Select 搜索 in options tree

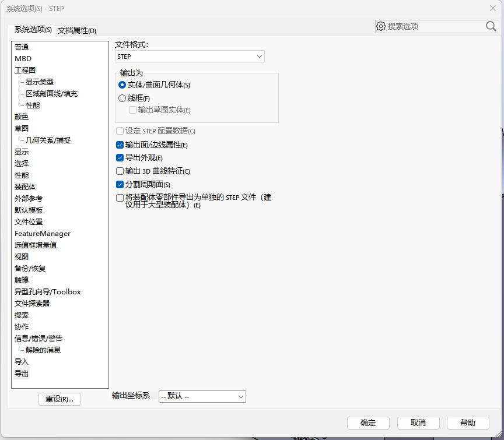point(22,315)
